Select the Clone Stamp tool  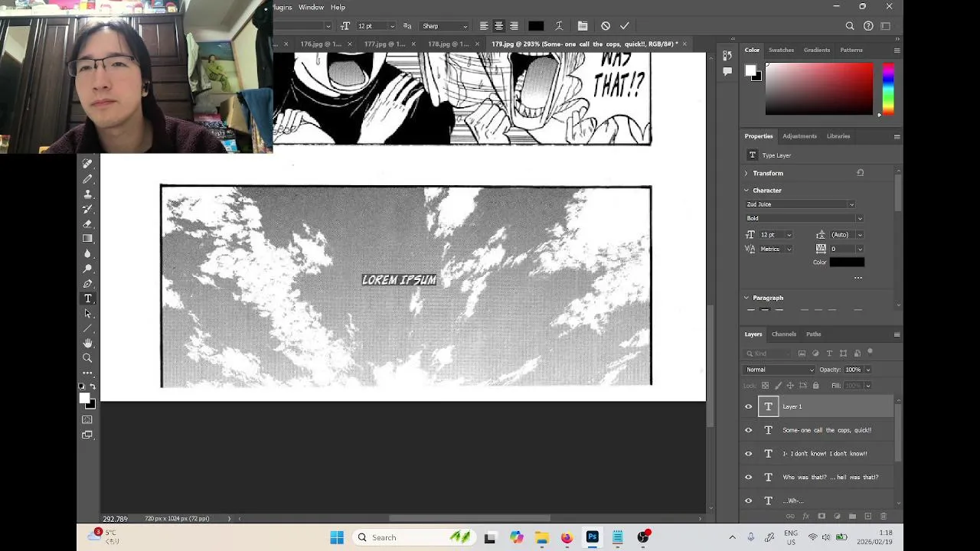87,194
